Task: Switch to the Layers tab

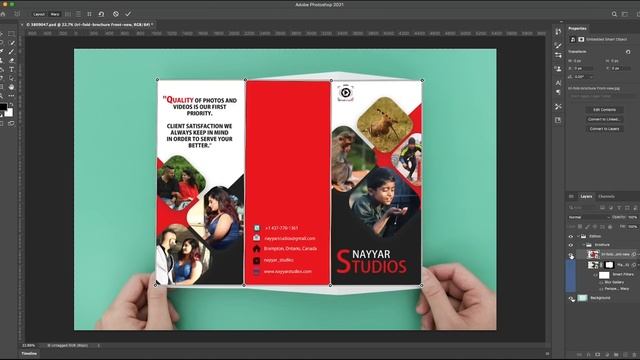Action: (x=586, y=196)
